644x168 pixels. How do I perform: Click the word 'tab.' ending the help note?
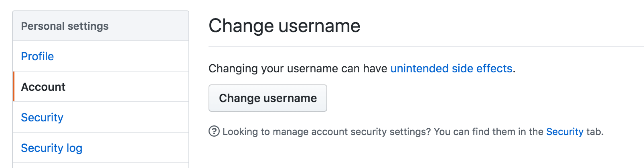595,131
